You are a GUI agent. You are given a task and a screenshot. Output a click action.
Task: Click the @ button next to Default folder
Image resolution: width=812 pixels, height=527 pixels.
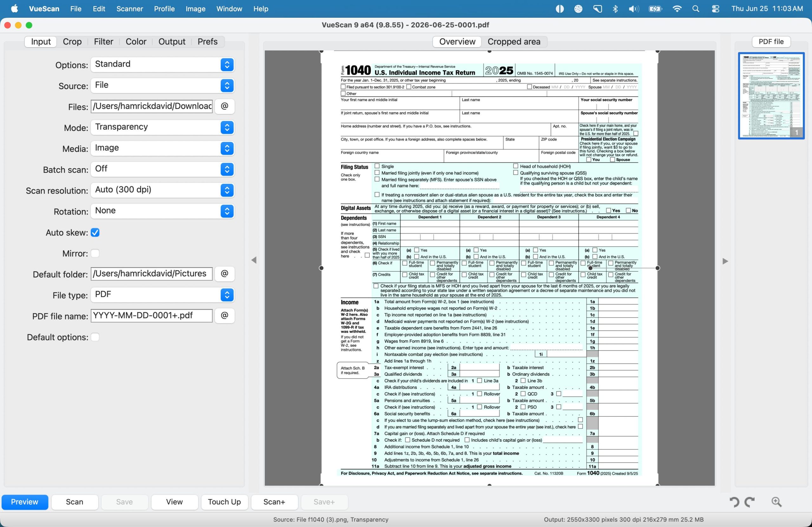pos(225,274)
